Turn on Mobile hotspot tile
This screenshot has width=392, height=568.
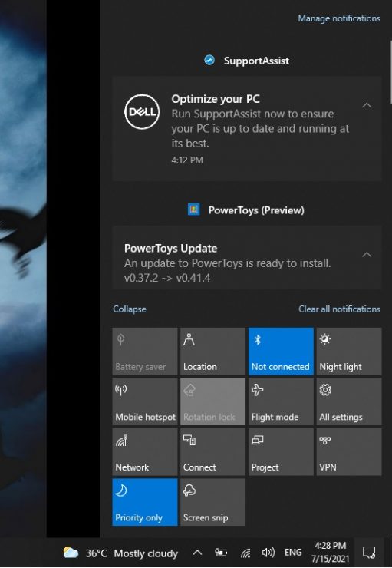pyautogui.click(x=145, y=401)
